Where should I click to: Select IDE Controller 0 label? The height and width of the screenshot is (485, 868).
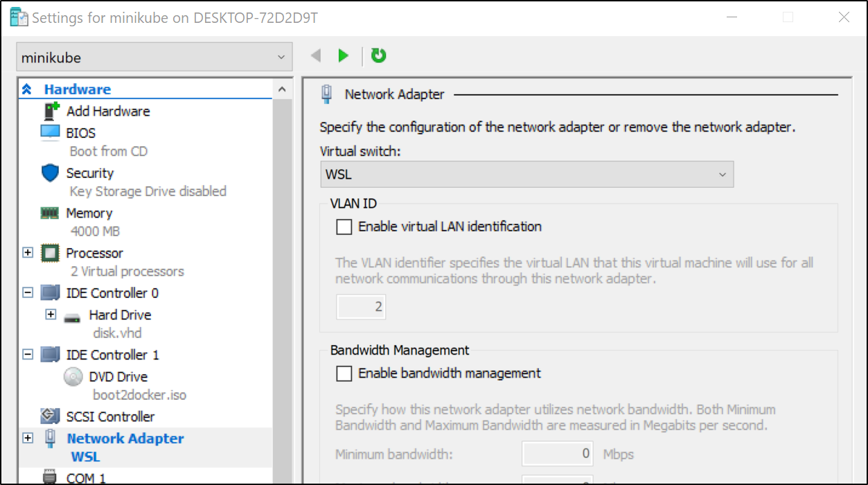point(113,293)
